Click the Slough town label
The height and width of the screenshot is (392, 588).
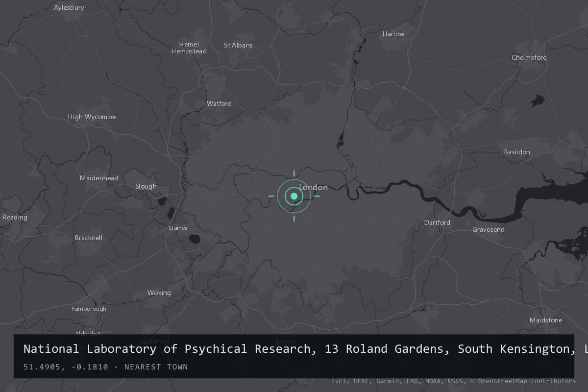point(146,187)
